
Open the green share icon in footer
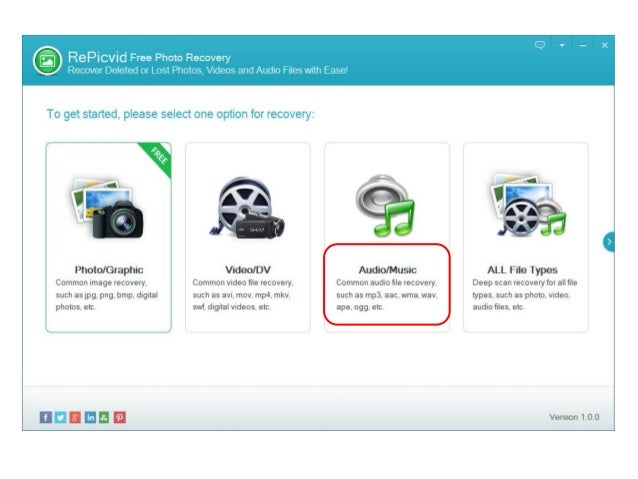(x=104, y=417)
